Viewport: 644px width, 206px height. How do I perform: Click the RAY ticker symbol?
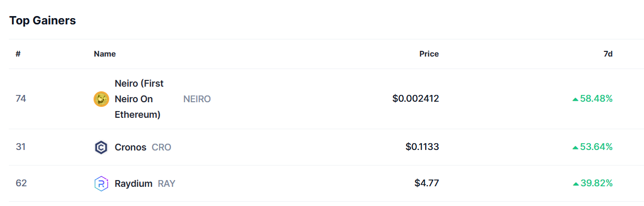coord(167,184)
